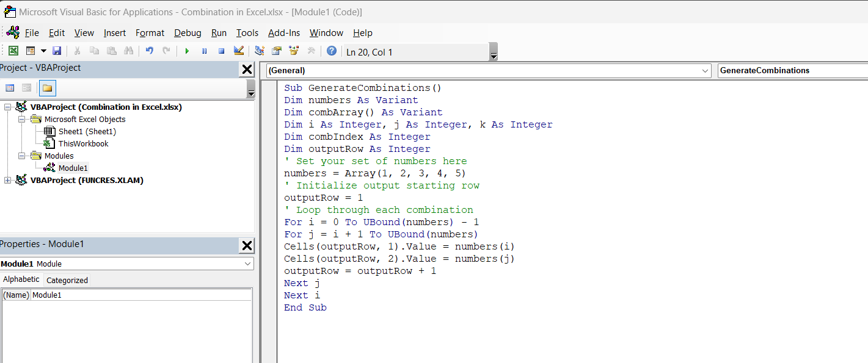The image size is (868, 363).
Task: Toggle Folders view in Project panel
Action: pos(48,88)
